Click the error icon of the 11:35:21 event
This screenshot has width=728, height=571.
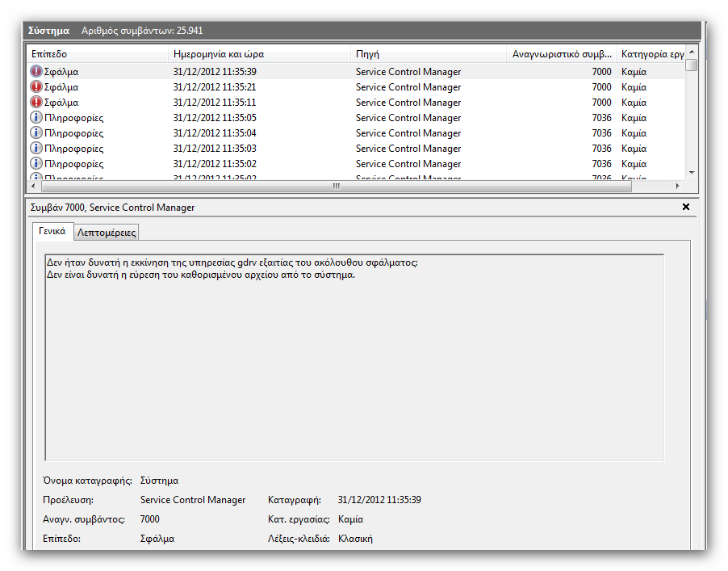tap(36, 87)
